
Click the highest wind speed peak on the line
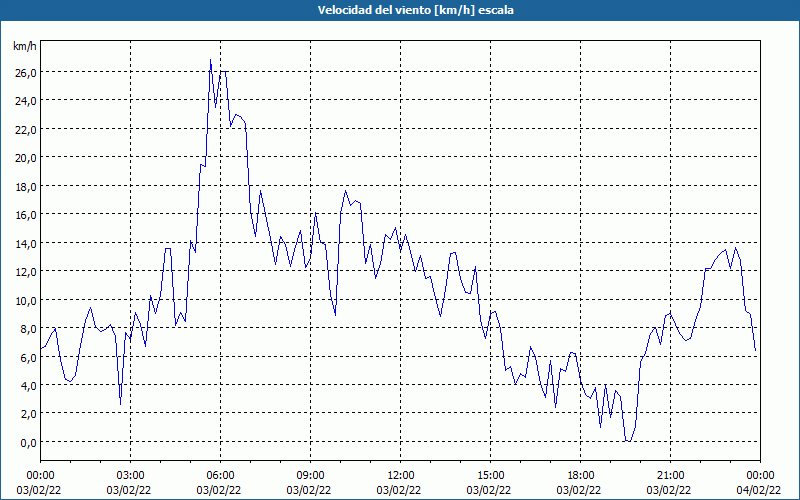(210, 60)
